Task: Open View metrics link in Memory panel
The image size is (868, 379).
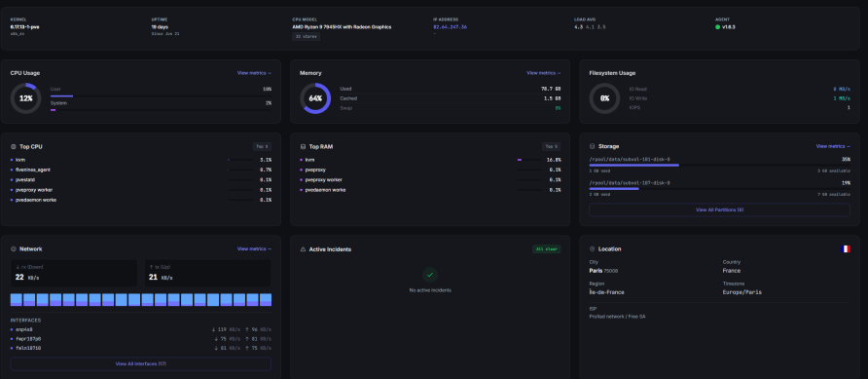Action: click(x=544, y=73)
